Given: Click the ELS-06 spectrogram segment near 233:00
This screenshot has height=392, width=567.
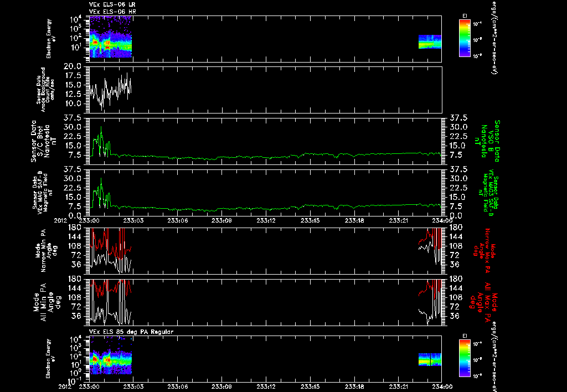Looking at the screenshot, I should click(110, 37).
